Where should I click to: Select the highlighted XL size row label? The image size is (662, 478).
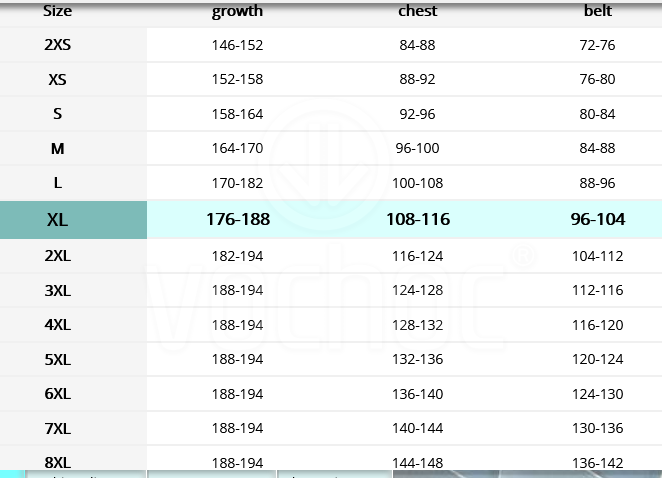point(57,220)
